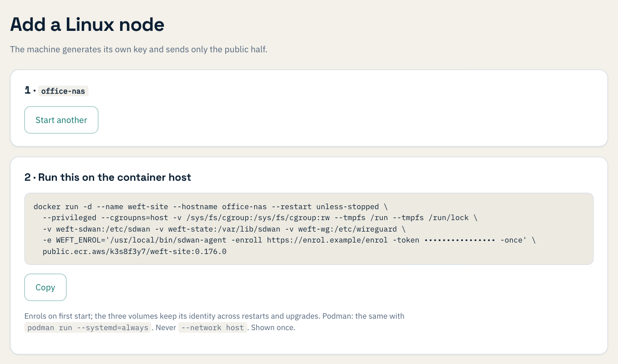Copy the docker run command
Screen dimensions: 618x364
click(45, 287)
